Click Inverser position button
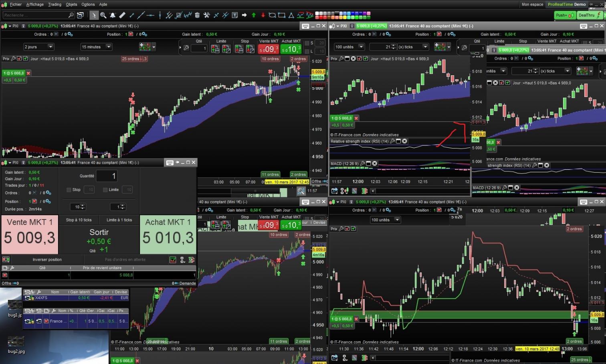 [47, 259]
